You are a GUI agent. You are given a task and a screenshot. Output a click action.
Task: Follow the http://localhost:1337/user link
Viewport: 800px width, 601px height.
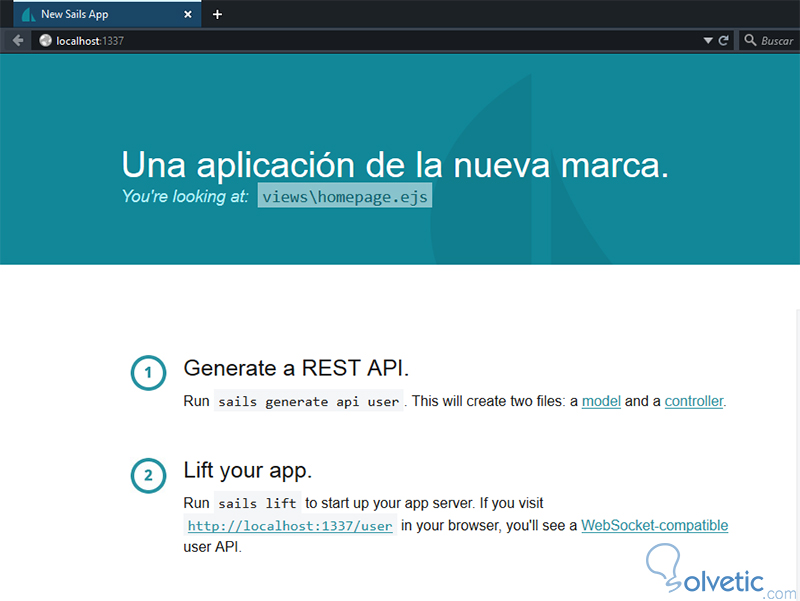tap(290, 525)
